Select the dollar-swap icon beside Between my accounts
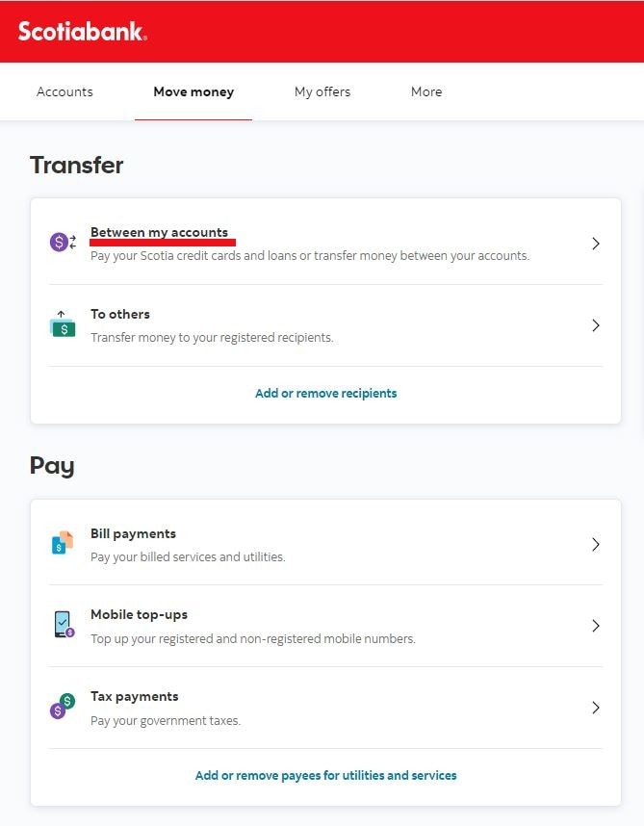644x826 pixels. pos(62,241)
